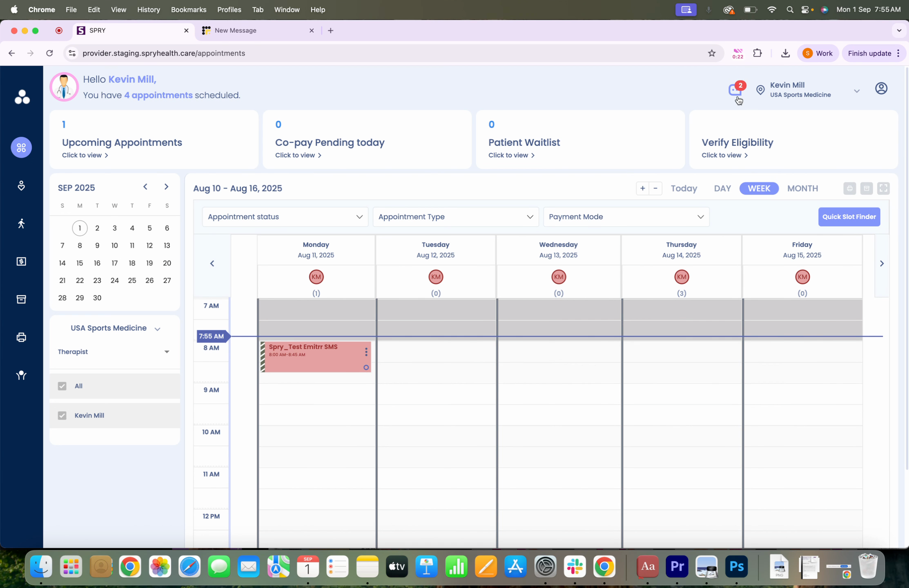Click the fullscreen calendar icon
Viewport: 909px width, 588px height.
pyautogui.click(x=883, y=188)
